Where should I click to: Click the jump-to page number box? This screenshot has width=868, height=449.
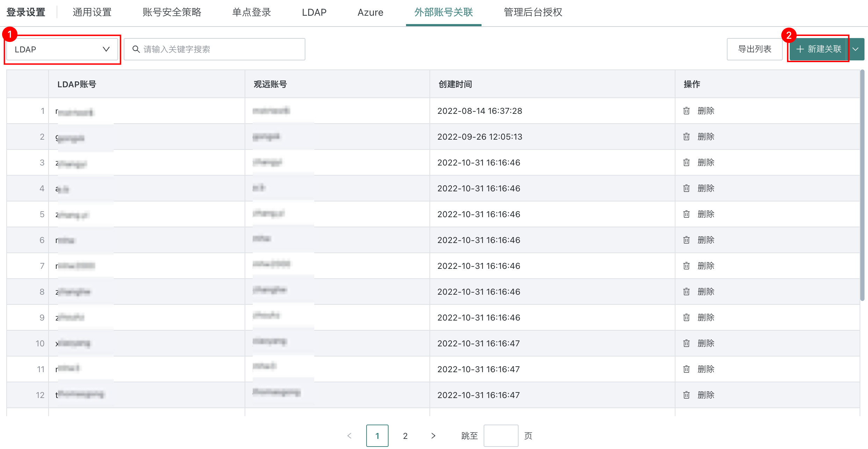tap(501, 436)
